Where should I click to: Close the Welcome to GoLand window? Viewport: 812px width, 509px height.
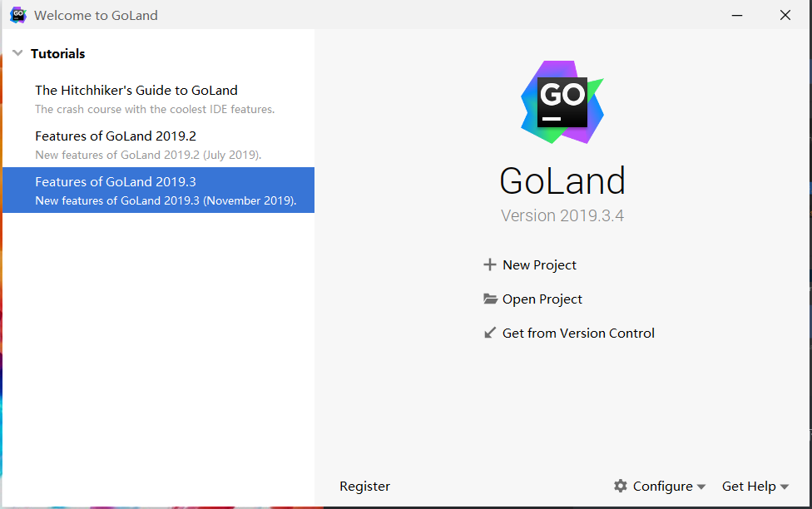tap(785, 16)
